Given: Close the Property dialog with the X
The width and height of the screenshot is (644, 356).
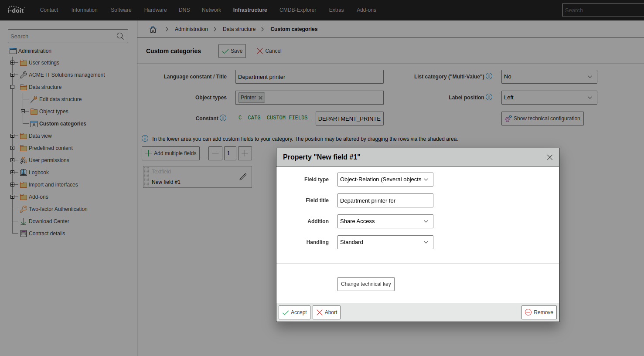Looking at the screenshot, I should click(x=549, y=157).
